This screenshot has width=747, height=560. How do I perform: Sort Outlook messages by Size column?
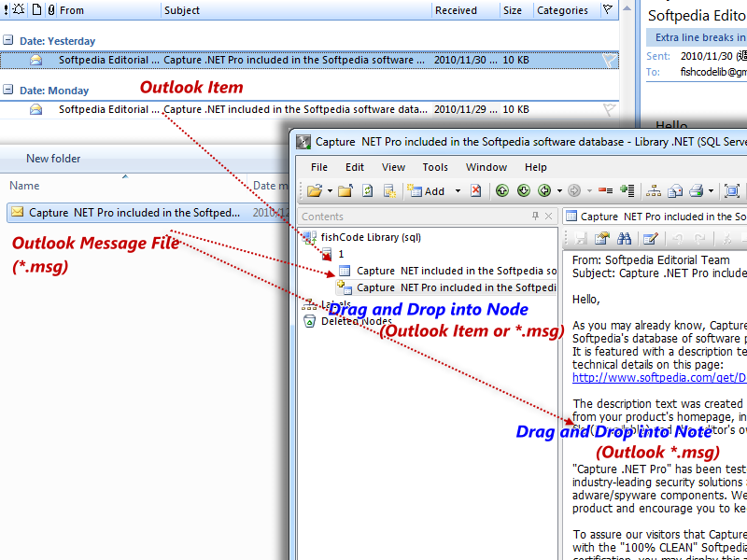point(517,10)
